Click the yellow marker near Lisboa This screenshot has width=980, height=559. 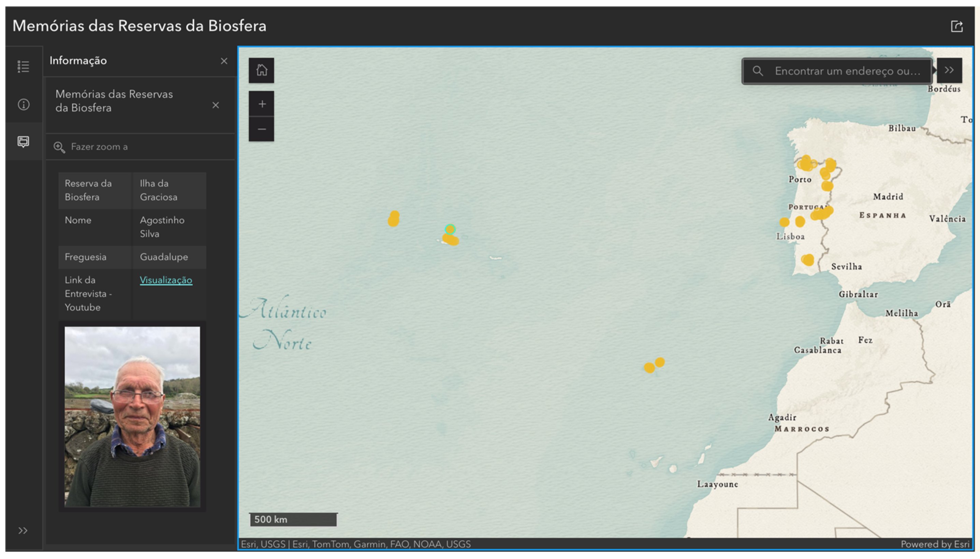pos(784,222)
